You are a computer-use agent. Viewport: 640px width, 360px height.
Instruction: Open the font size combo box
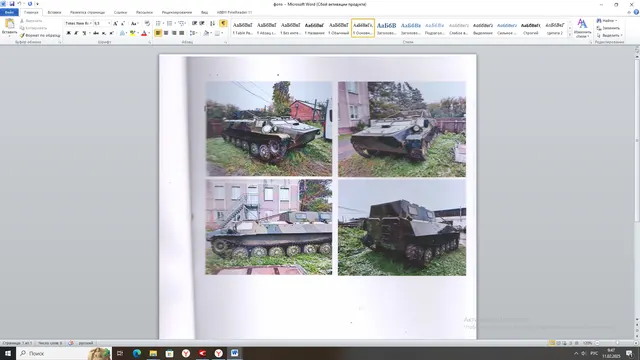click(x=102, y=23)
